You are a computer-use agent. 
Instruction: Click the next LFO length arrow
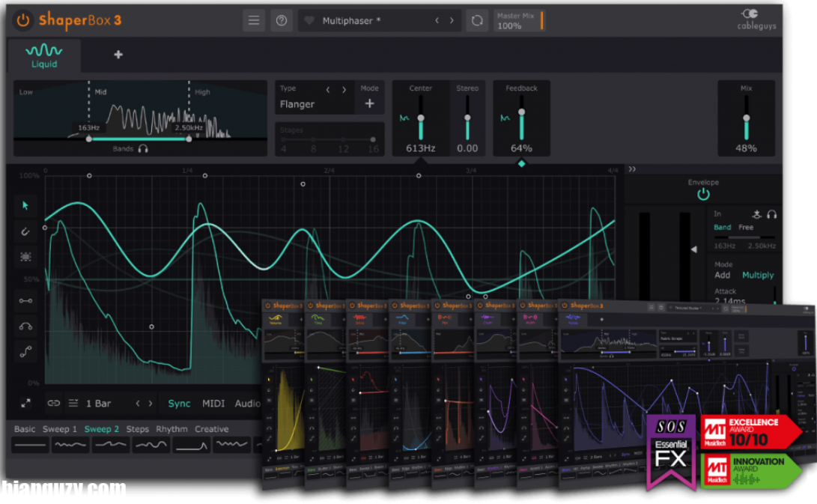(x=151, y=404)
